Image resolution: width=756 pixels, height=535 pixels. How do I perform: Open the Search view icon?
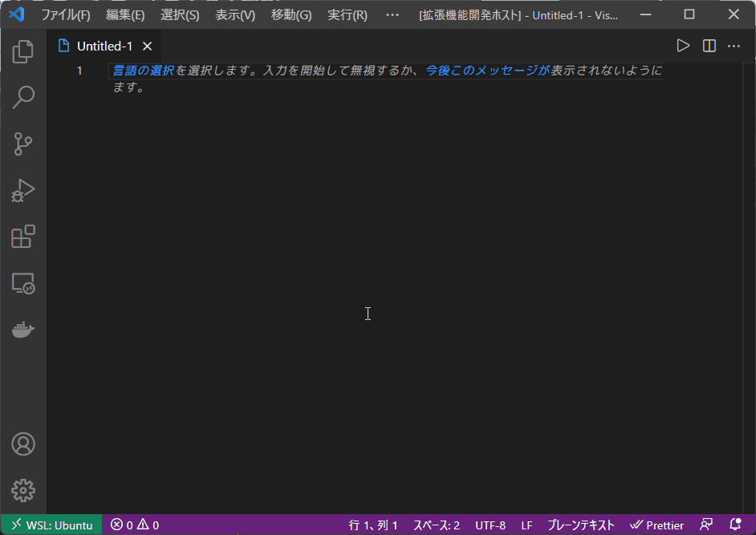[x=23, y=98]
